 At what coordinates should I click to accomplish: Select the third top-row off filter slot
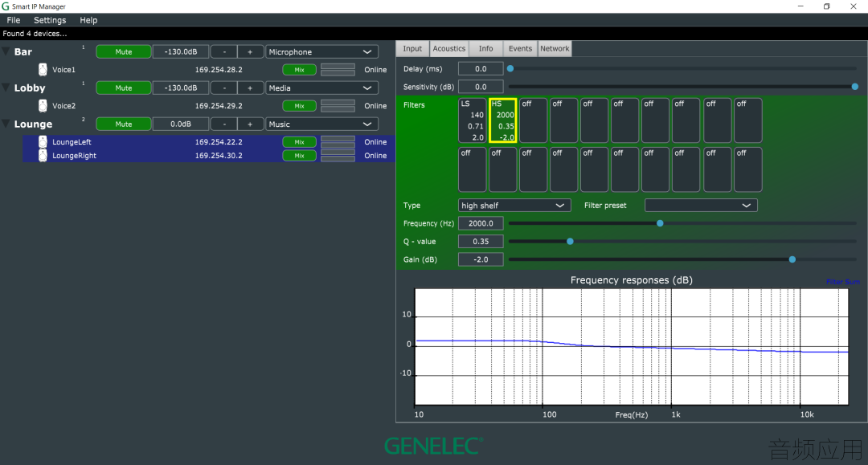click(x=594, y=120)
